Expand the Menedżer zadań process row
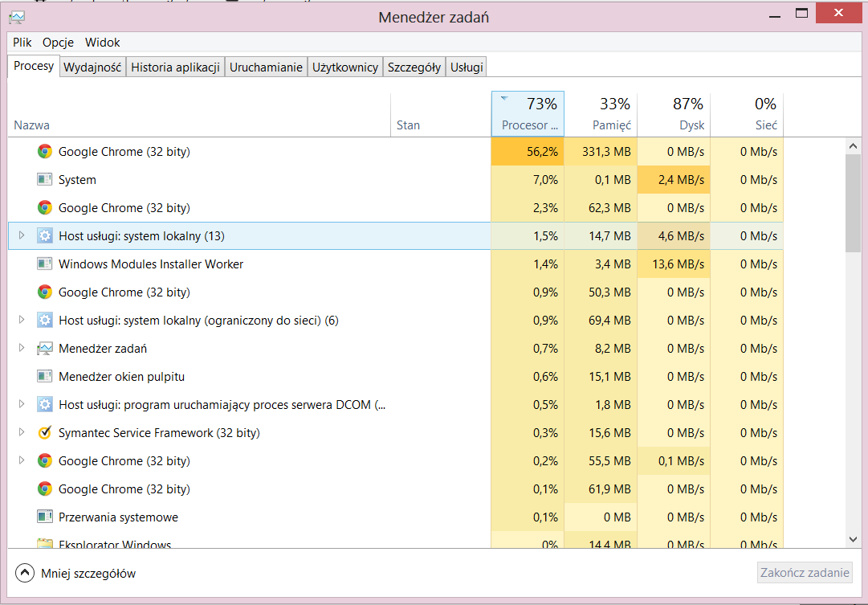This screenshot has height=605, width=868. [x=22, y=349]
